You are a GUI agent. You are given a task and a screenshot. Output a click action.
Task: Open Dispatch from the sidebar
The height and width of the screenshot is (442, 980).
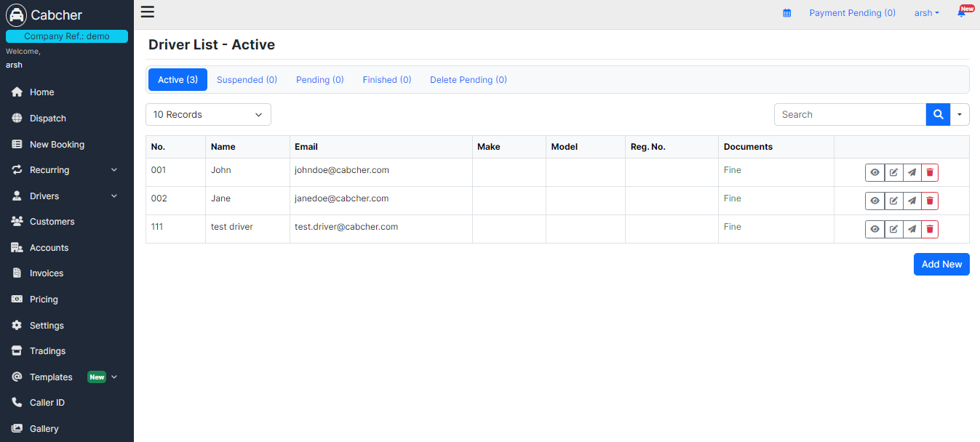(x=48, y=118)
